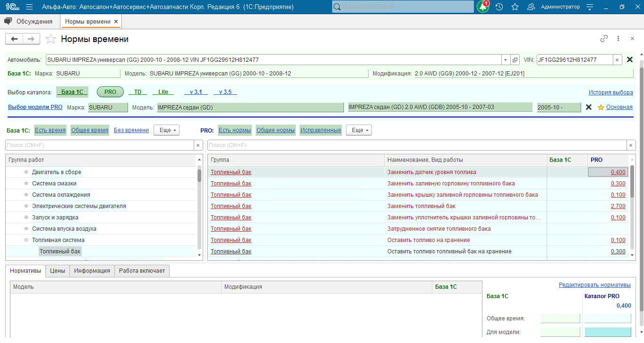Image resolution: width=644 pixels, height=343 pixels.
Task: Click the Для модели PRO value field
Action: (608, 332)
